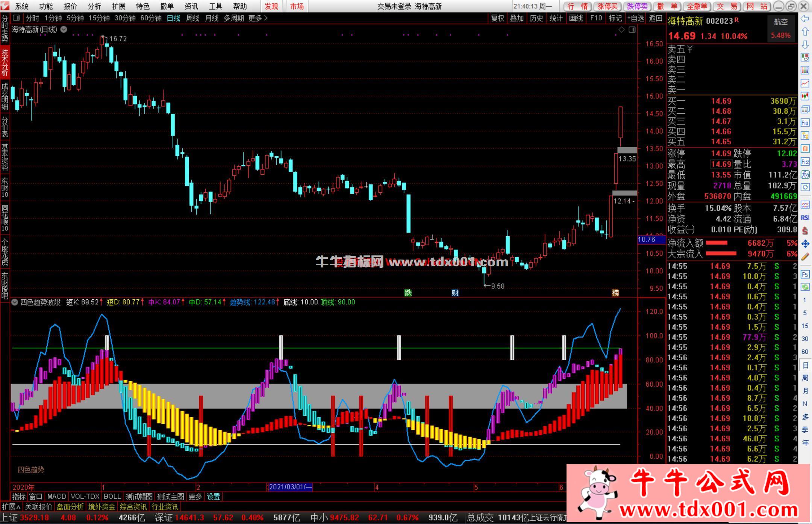
Task: Open the colored grid table icon
Action: (x=805, y=70)
